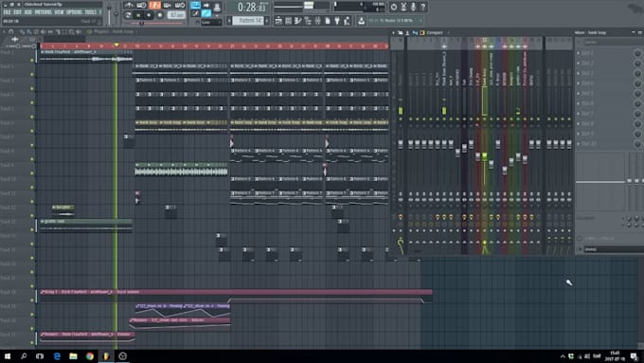Open the FILE menu

(x=7, y=12)
